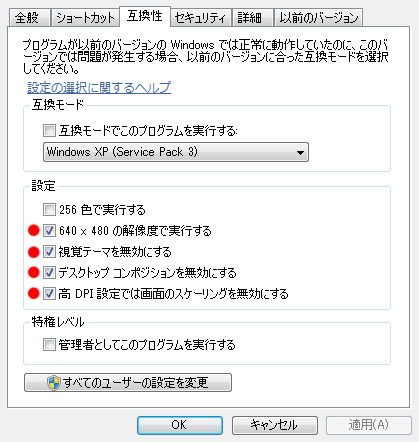The image size is (419, 442).
Task: Click the shield icon on change-all-users button
Action: pyautogui.click(x=54, y=383)
